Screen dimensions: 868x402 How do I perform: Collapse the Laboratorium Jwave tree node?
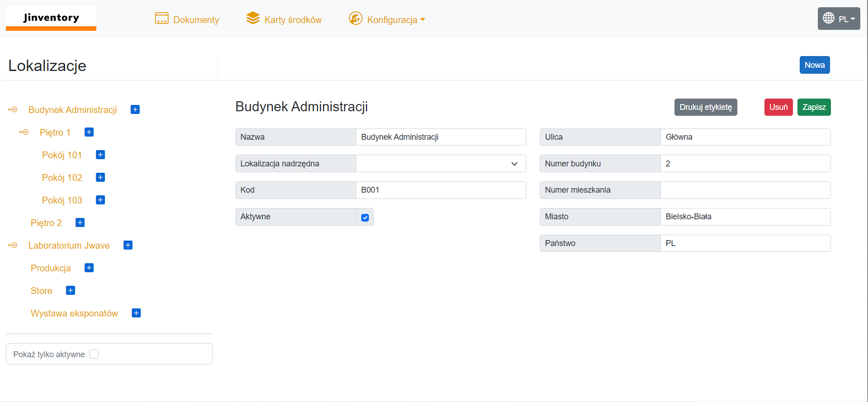(13, 245)
